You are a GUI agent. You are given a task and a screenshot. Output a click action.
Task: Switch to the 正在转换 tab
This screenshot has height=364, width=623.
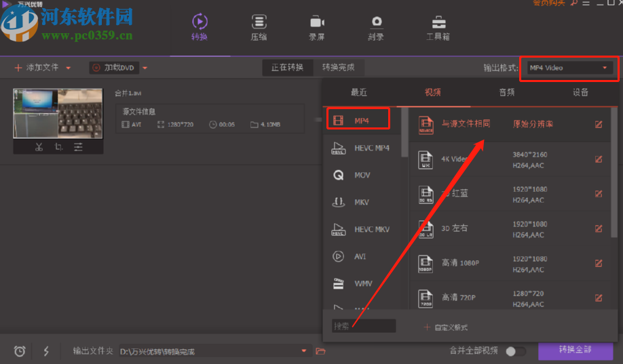pos(287,68)
